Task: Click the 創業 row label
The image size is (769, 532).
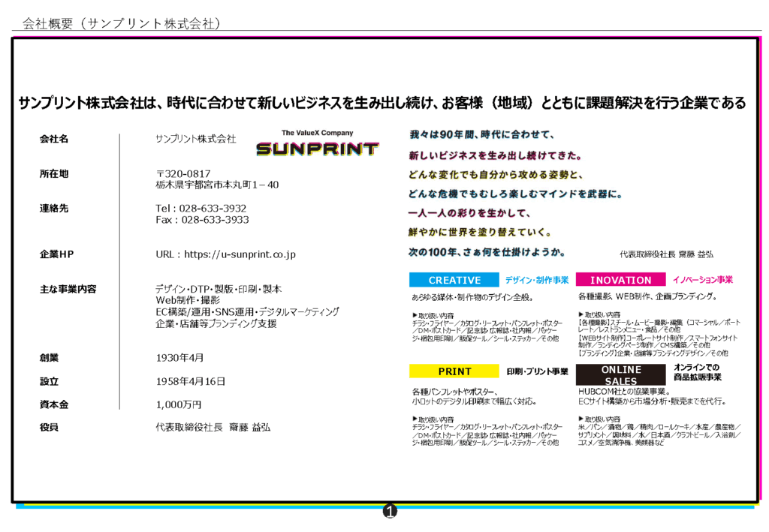Action: [49, 358]
